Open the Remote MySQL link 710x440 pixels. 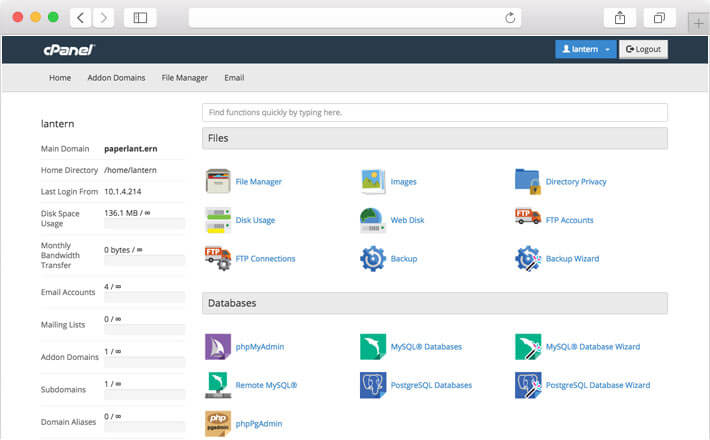click(x=266, y=385)
